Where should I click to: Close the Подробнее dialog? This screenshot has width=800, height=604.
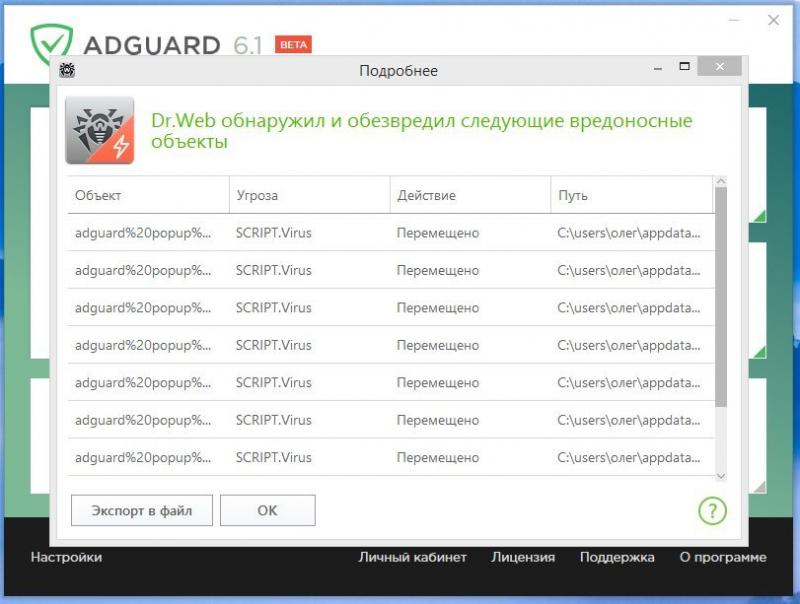click(x=719, y=66)
